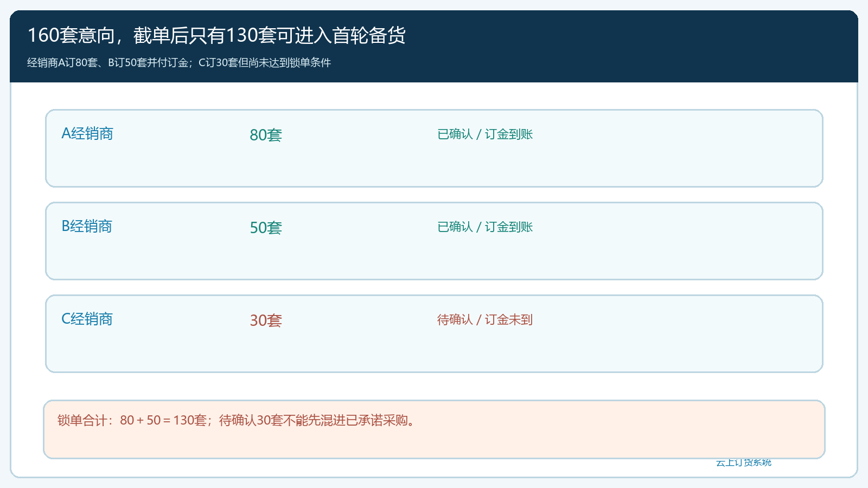
Task: Click the "50套" quantity
Action: pyautogui.click(x=266, y=227)
